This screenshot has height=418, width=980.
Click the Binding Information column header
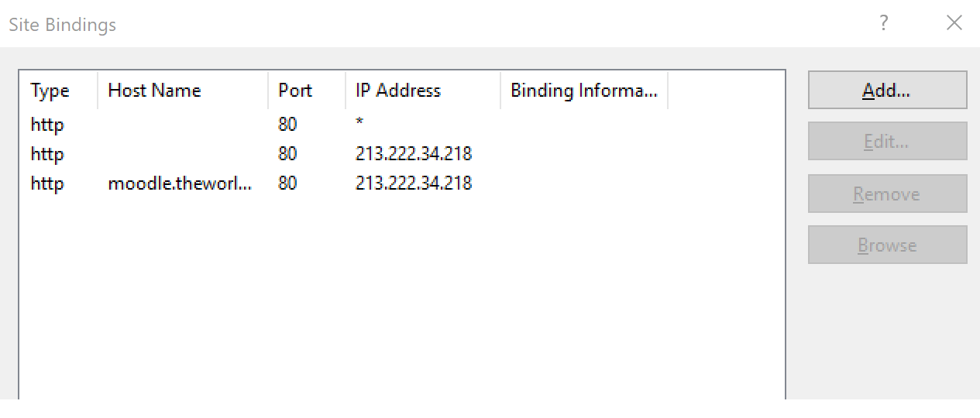583,91
